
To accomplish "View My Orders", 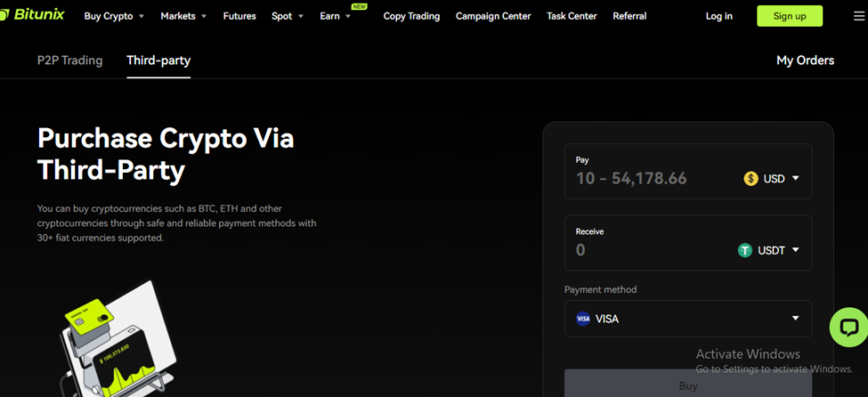I will click(805, 61).
